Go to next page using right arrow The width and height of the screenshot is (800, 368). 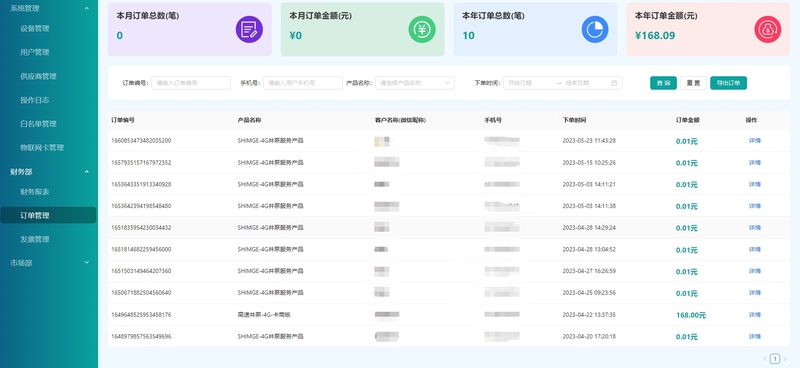(785, 359)
